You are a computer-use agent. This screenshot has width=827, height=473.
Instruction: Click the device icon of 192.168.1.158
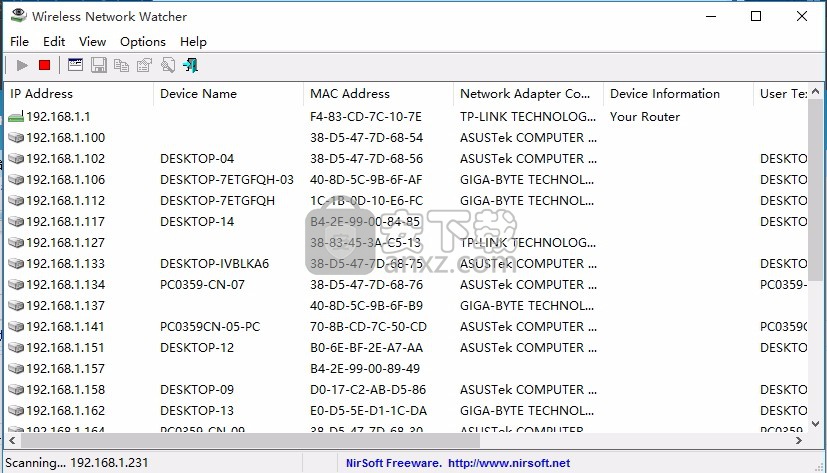tap(16, 390)
